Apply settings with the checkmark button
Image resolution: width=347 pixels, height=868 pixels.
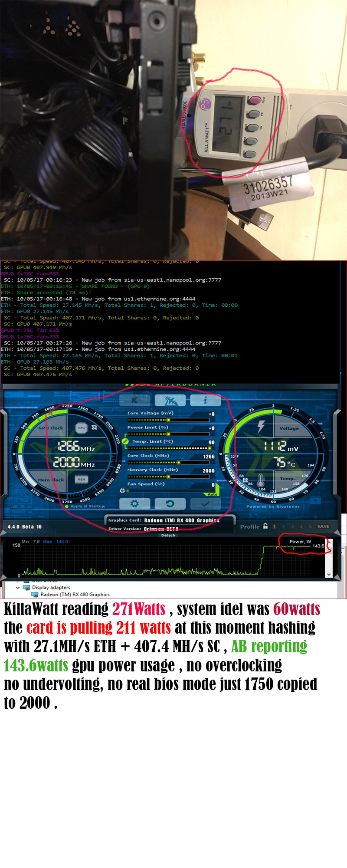205,503
